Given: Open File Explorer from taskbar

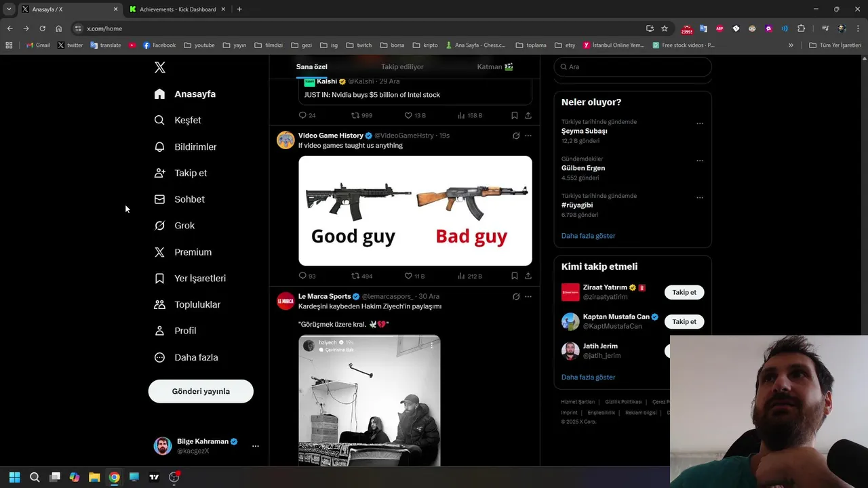Looking at the screenshot, I should 94,477.
